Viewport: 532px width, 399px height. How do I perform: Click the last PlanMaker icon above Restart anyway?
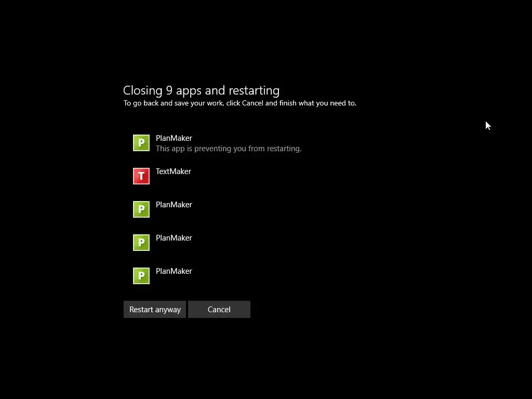(141, 276)
